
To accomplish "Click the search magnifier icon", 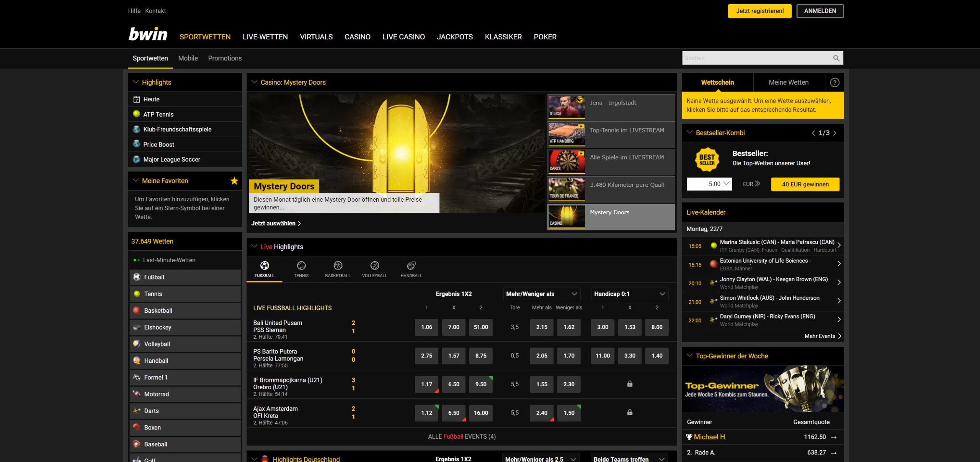I will [836, 58].
